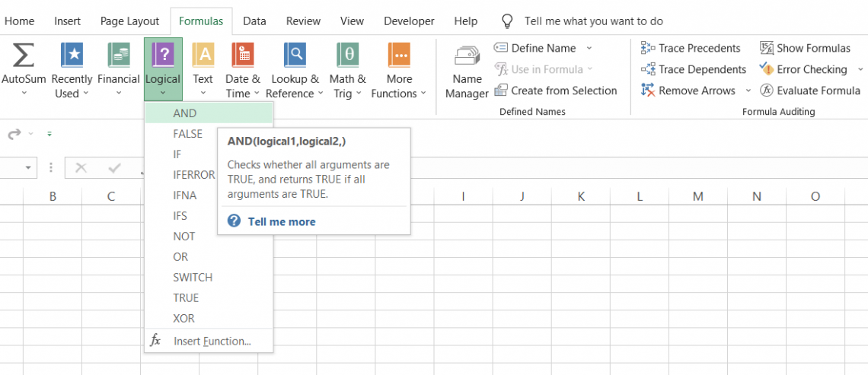Expand the Error Checking dropdown arrow
This screenshot has width=868, height=375.
(860, 69)
